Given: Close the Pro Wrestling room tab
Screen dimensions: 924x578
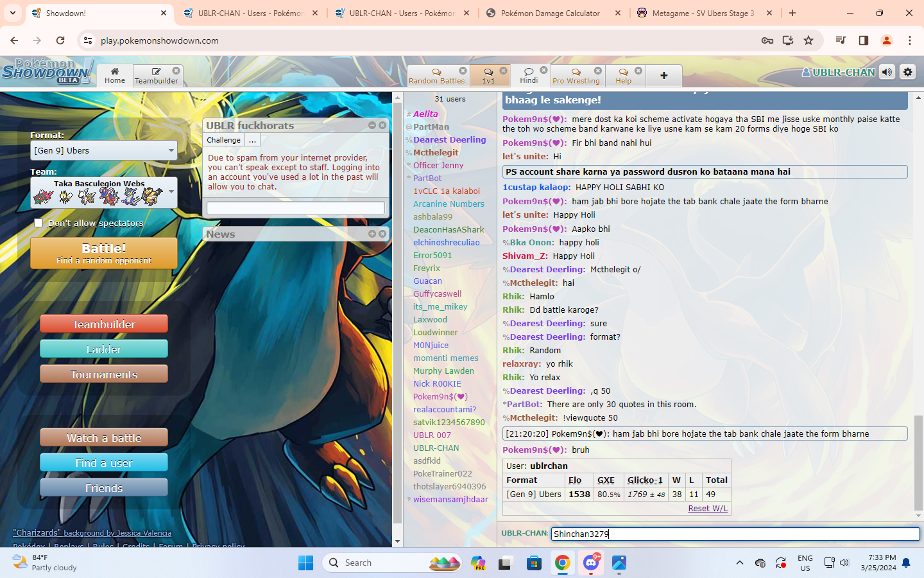Looking at the screenshot, I should pyautogui.click(x=598, y=71).
